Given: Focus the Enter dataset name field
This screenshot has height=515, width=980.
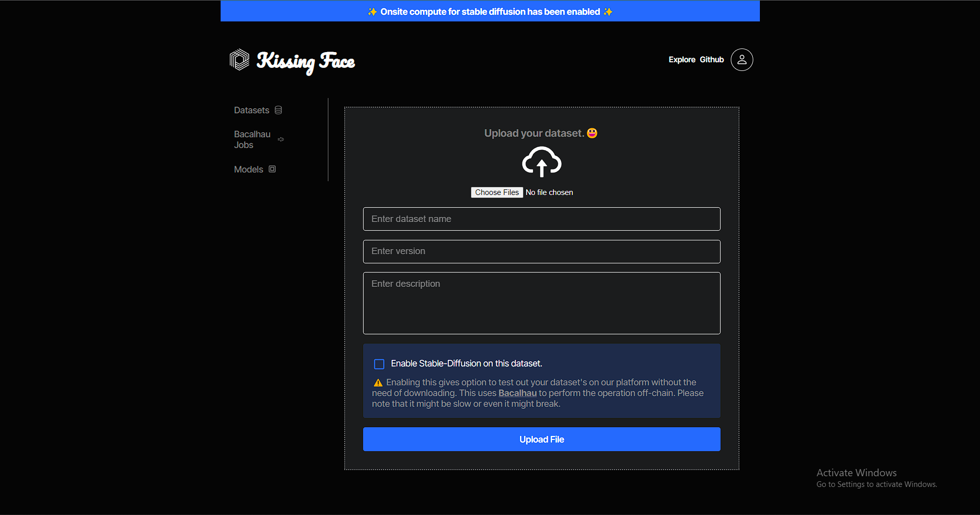Looking at the screenshot, I should [x=542, y=219].
